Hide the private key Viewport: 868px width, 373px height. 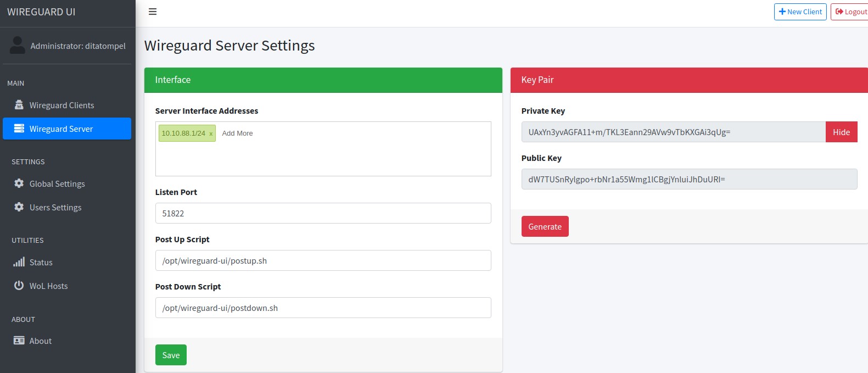coord(841,132)
